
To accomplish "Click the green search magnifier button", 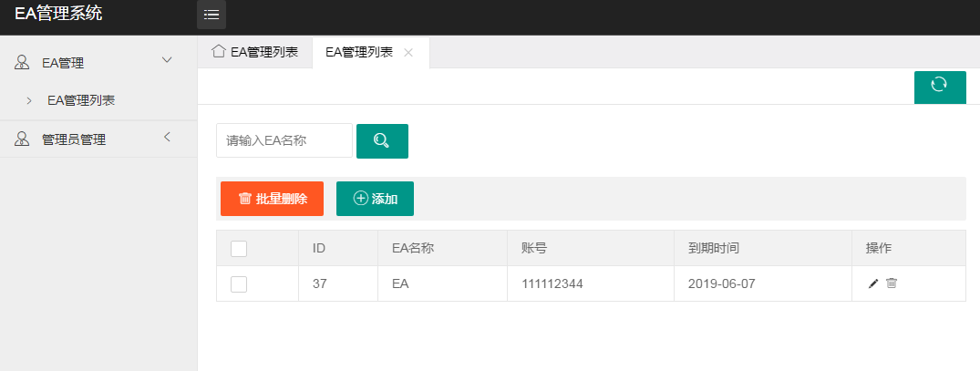I will click(382, 141).
